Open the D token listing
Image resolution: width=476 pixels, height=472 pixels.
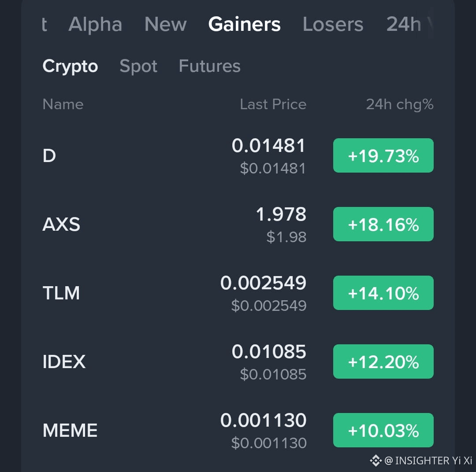49,155
